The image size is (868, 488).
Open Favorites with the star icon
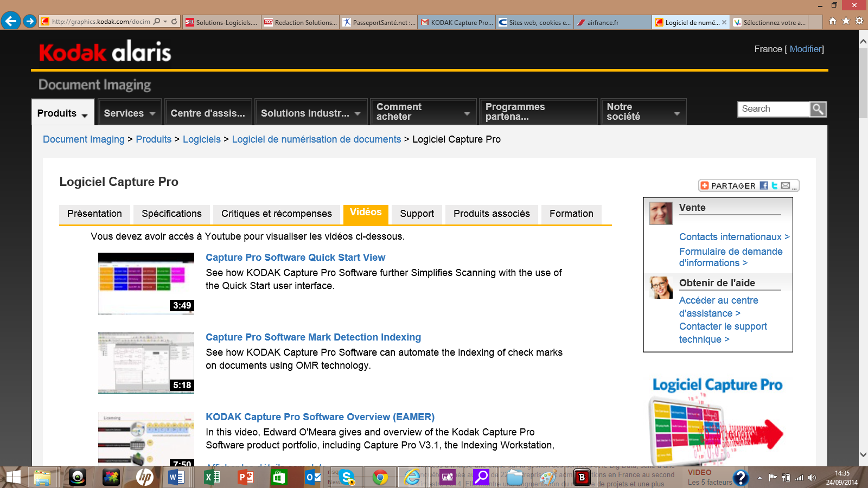point(846,21)
